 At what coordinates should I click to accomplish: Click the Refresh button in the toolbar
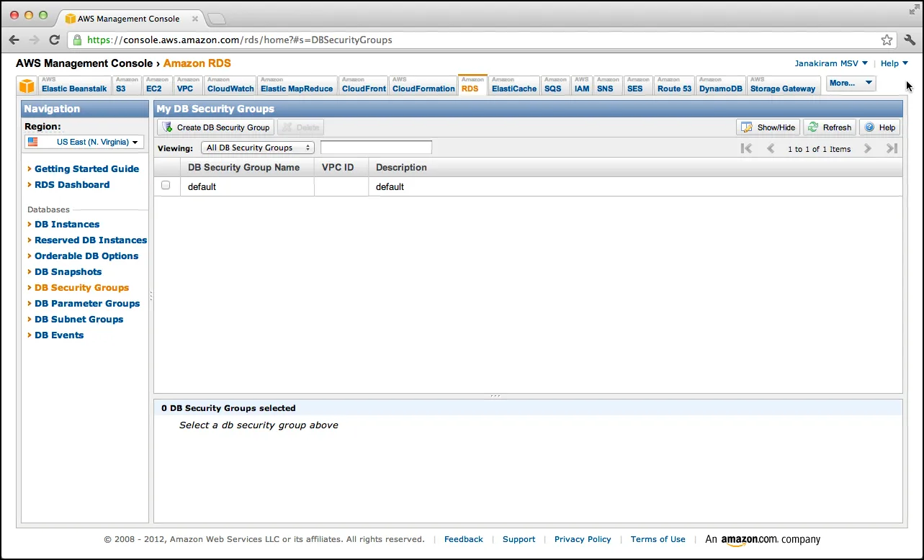click(830, 127)
